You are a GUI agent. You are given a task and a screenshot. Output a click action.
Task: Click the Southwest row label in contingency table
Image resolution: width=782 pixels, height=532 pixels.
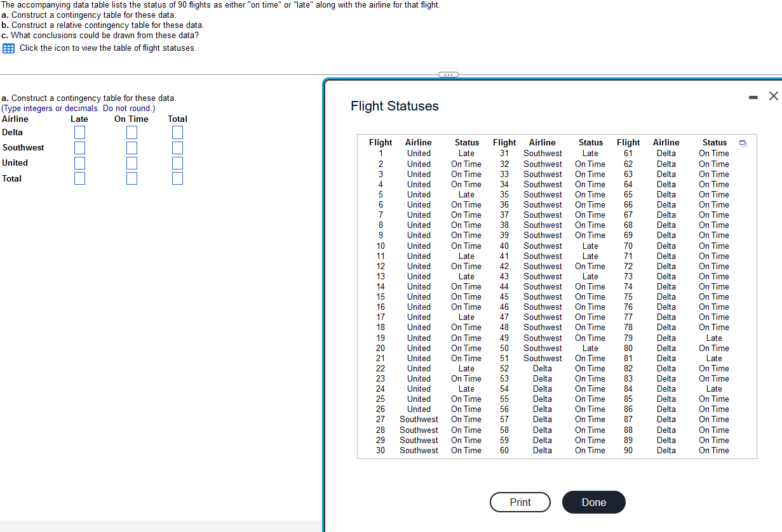click(x=24, y=147)
